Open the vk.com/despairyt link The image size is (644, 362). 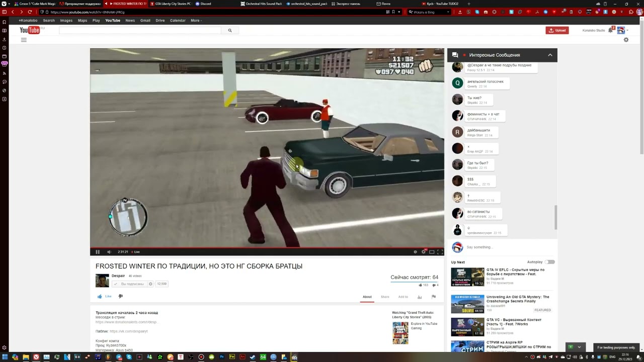128,331
